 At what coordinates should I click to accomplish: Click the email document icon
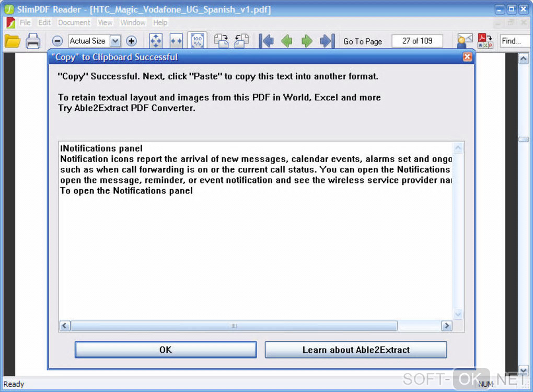(x=465, y=41)
